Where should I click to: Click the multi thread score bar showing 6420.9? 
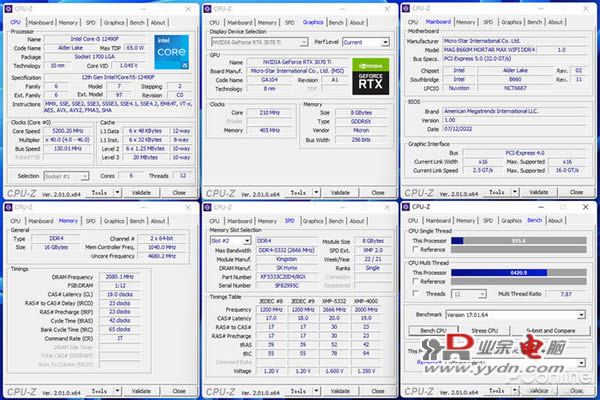pyautogui.click(x=518, y=272)
